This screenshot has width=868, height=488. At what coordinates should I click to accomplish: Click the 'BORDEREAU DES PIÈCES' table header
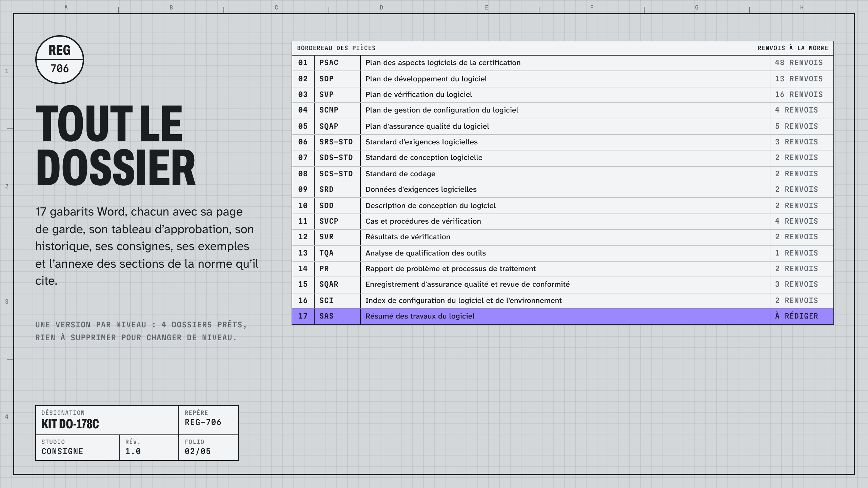pos(336,48)
